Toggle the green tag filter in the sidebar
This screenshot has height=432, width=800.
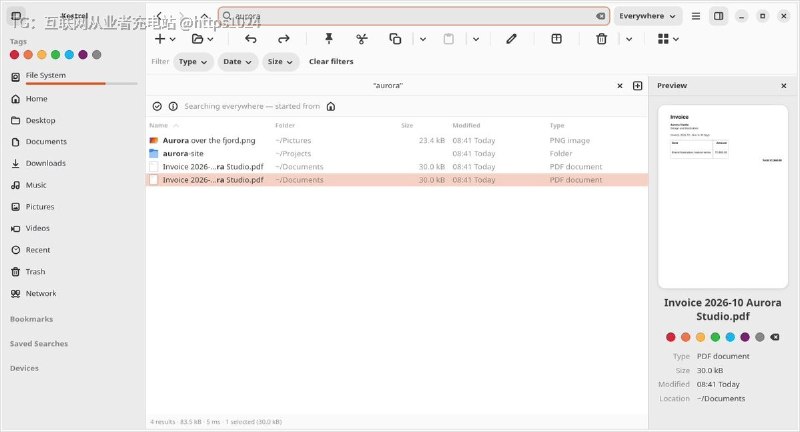[56, 55]
